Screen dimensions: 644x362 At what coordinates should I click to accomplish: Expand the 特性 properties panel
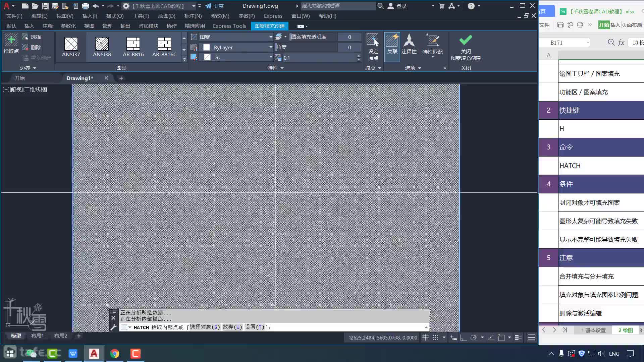pyautogui.click(x=275, y=68)
